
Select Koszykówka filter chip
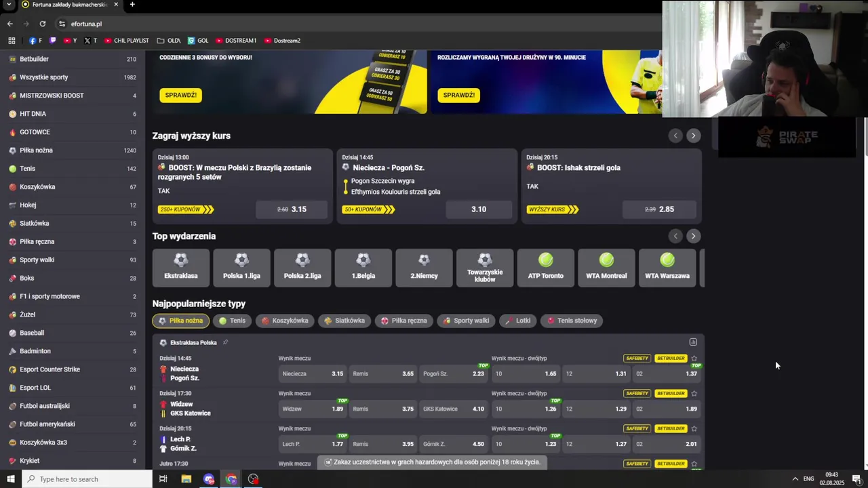[x=285, y=321]
